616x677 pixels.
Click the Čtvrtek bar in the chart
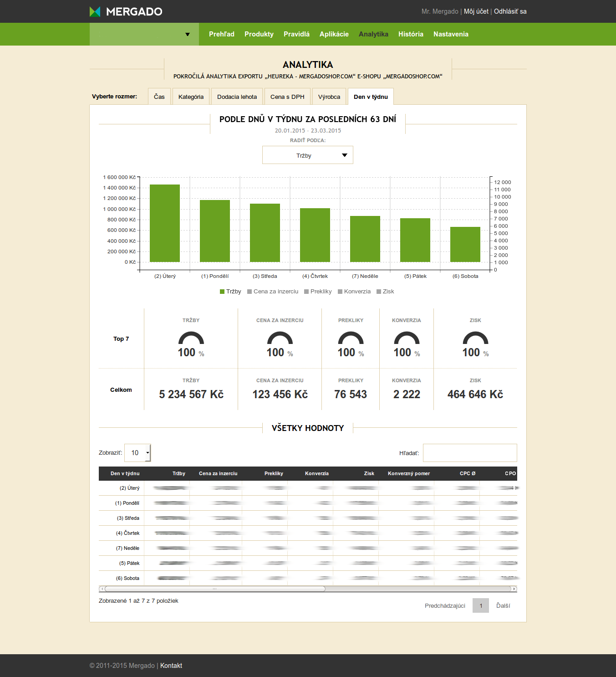(315, 235)
